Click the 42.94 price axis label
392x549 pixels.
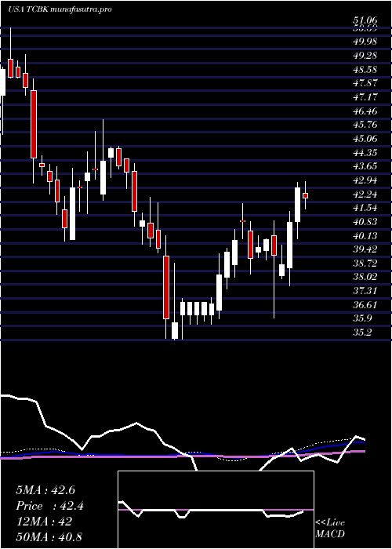[x=365, y=180]
